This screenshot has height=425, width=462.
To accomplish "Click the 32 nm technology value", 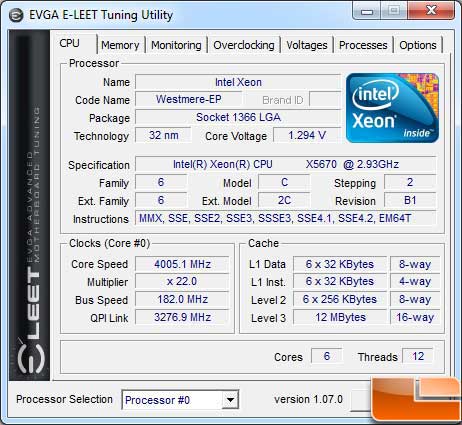I will coord(163,135).
